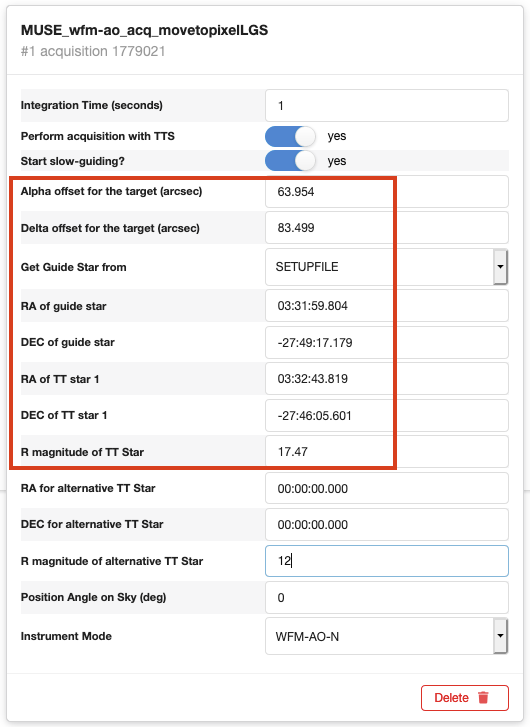Screen dimensions: 530x727
Task: Open Instrument Mode dropdown arrow
Action: (500, 636)
